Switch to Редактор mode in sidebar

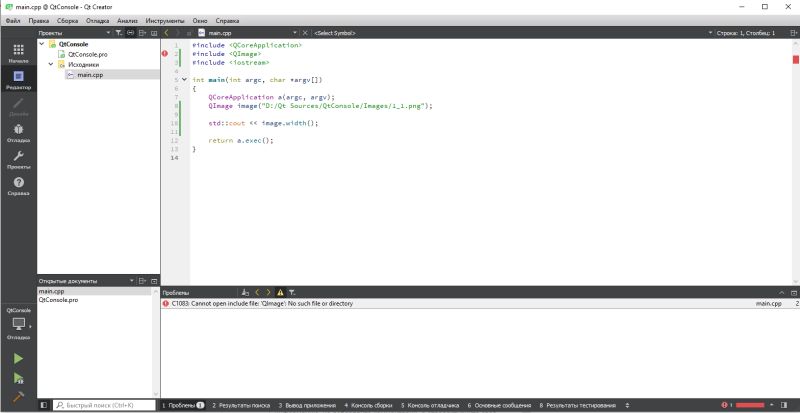click(x=18, y=80)
